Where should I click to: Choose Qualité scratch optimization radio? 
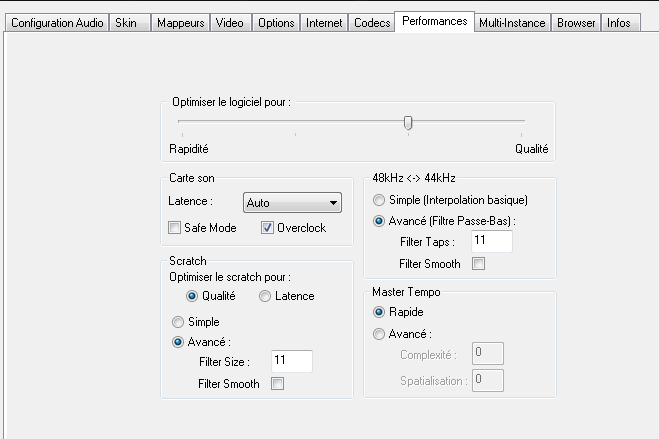pyautogui.click(x=192, y=296)
